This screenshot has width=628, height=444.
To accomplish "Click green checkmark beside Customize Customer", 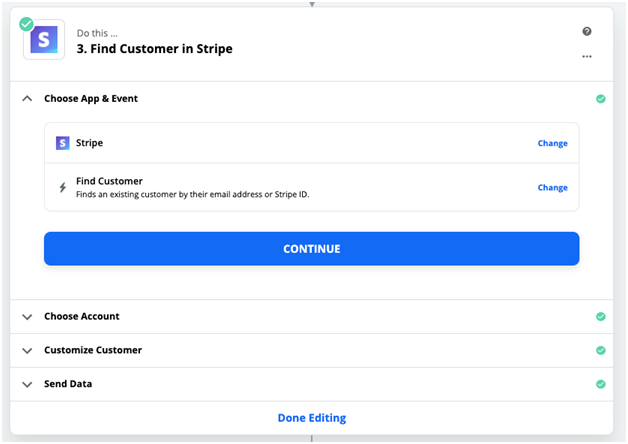I will (600, 350).
